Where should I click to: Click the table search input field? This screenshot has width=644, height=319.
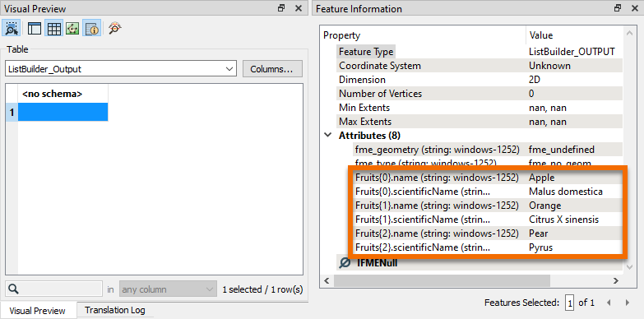click(x=53, y=289)
